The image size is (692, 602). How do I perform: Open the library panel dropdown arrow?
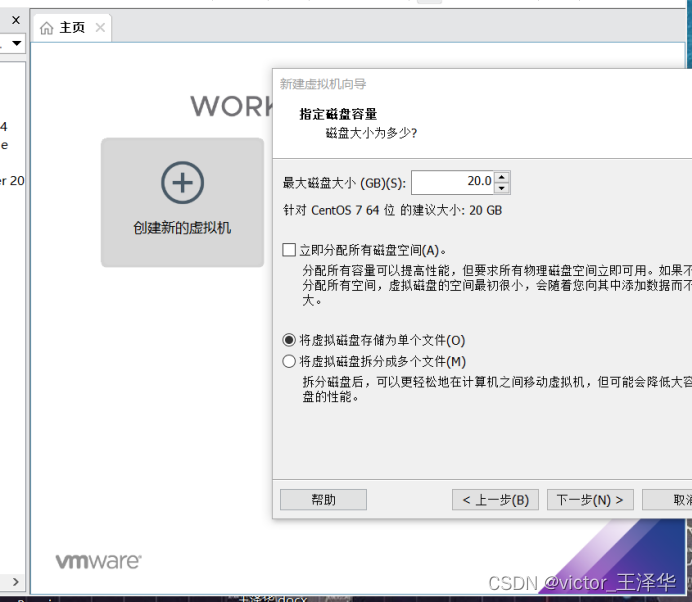click(x=17, y=43)
